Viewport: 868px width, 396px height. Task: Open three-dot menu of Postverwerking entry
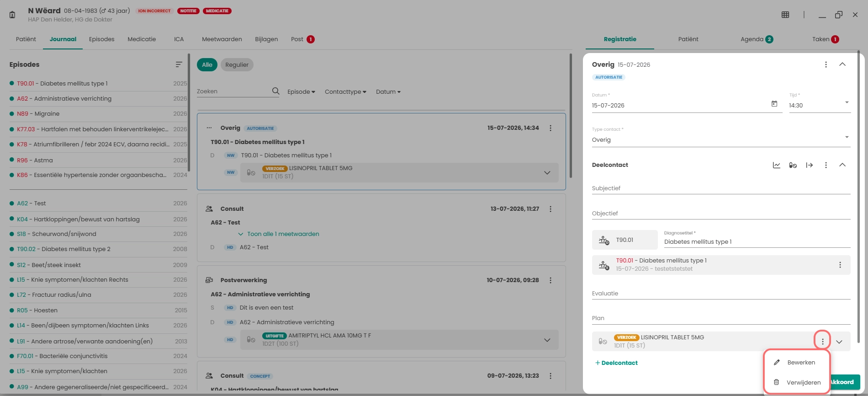click(550, 280)
